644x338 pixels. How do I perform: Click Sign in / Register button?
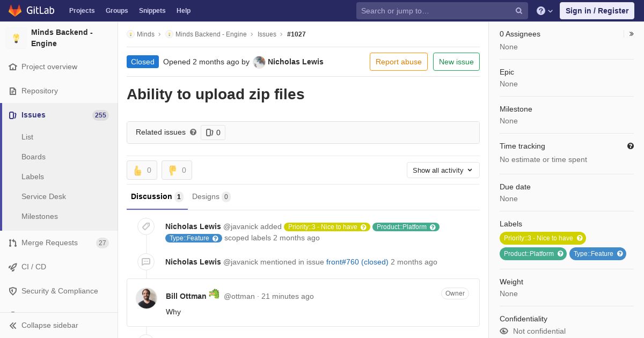[597, 11]
